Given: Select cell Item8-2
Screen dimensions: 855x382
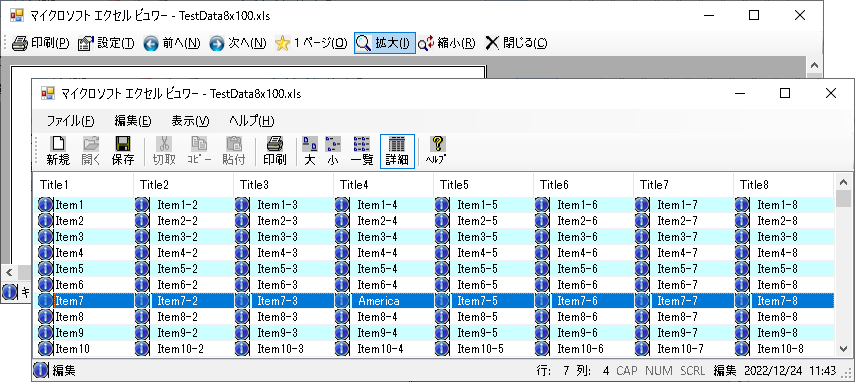Looking at the screenshot, I should pyautogui.click(x=177, y=317).
